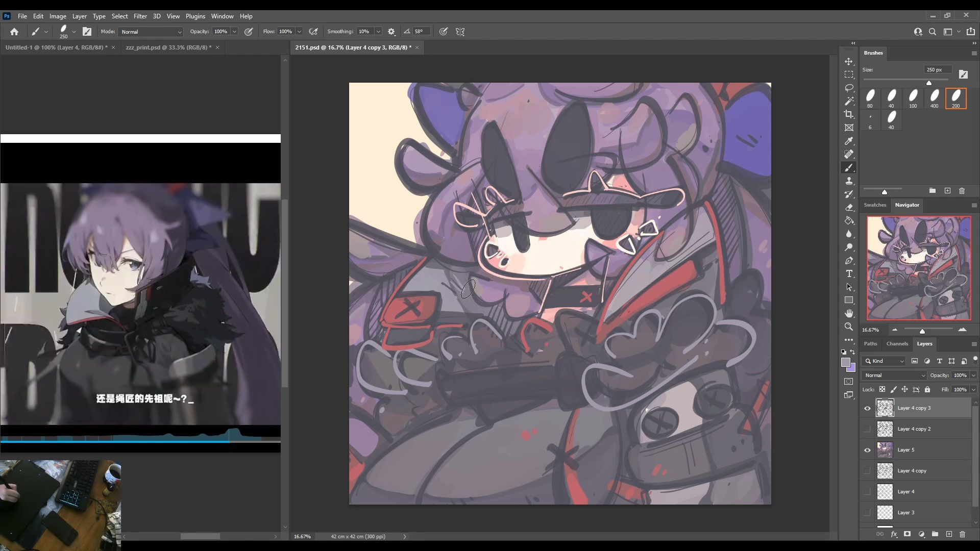Select the Eyedropper tool
This screenshot has width=980, height=551.
[849, 141]
